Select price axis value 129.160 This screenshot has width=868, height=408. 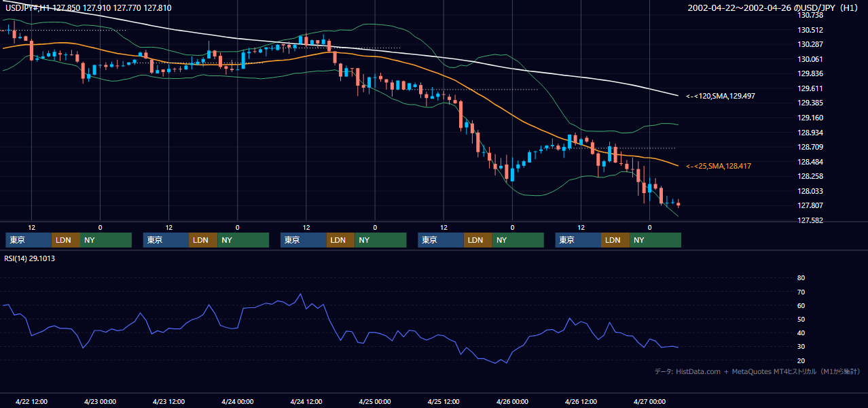pyautogui.click(x=810, y=118)
